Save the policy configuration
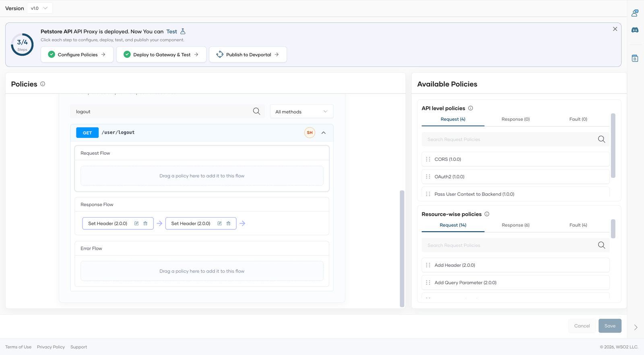644x355 pixels. [x=610, y=326]
